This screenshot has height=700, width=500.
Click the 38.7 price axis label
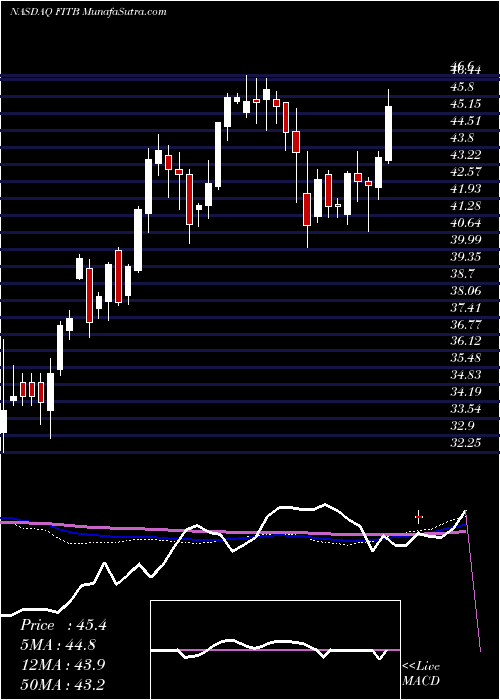pos(462,273)
